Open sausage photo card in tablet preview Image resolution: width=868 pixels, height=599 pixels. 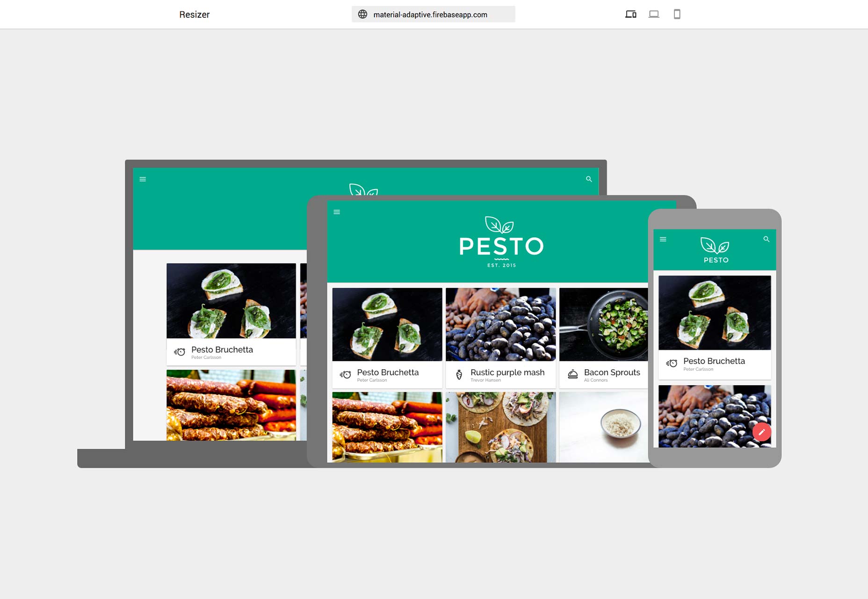(x=387, y=427)
